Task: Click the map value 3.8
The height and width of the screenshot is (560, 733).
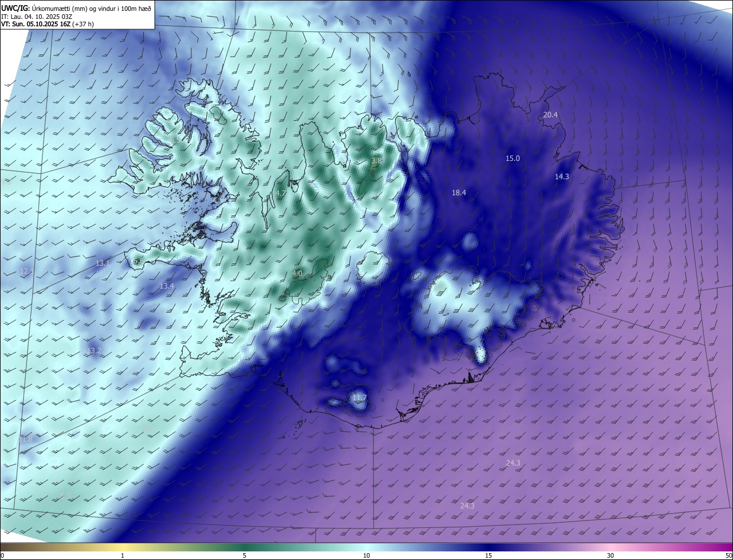Action: pos(376,161)
